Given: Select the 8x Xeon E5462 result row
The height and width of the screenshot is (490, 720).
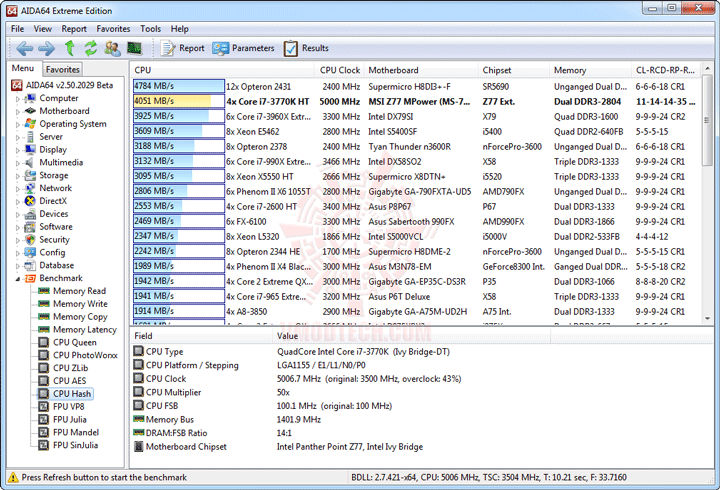Looking at the screenshot, I should 417,131.
